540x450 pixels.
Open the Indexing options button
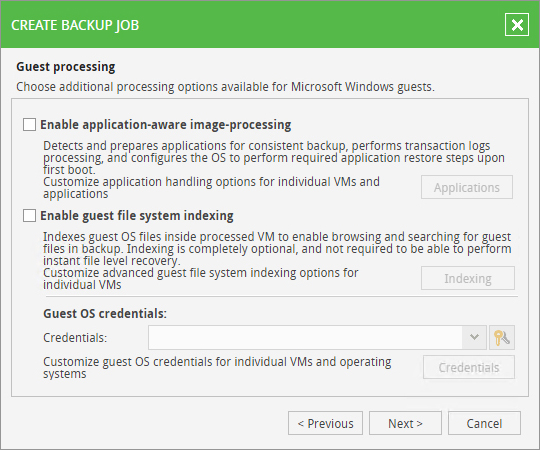(468, 278)
